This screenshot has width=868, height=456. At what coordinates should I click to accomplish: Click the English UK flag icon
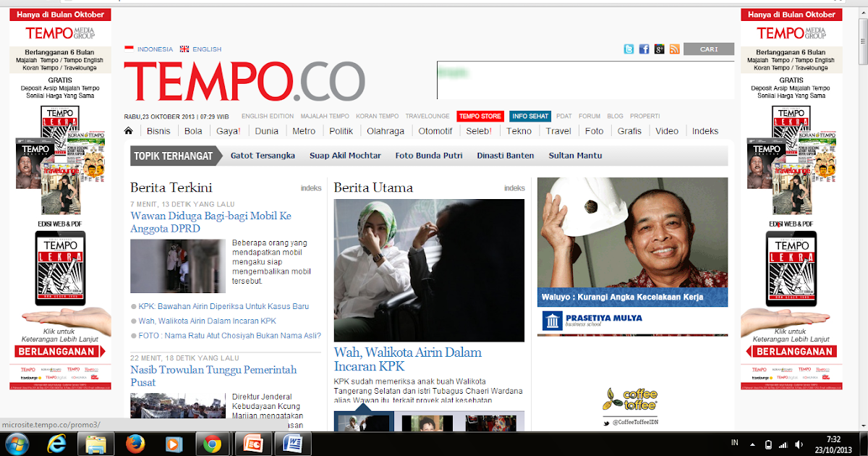click(x=184, y=49)
